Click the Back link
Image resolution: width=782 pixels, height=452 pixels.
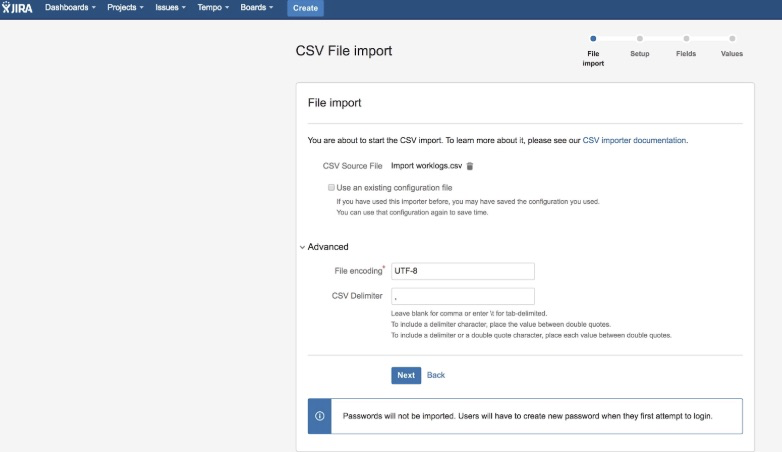tap(436, 375)
